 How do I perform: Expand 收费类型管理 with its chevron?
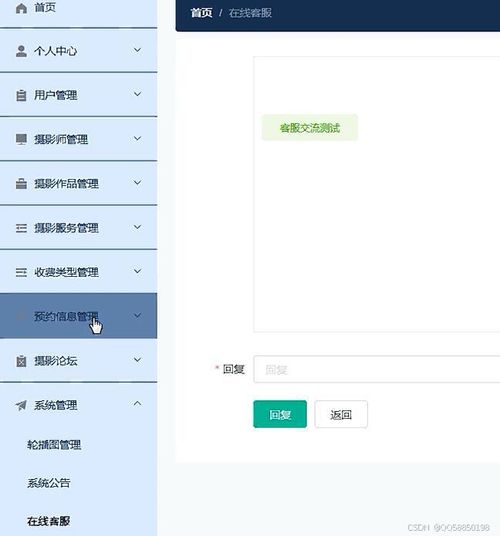coord(137,271)
